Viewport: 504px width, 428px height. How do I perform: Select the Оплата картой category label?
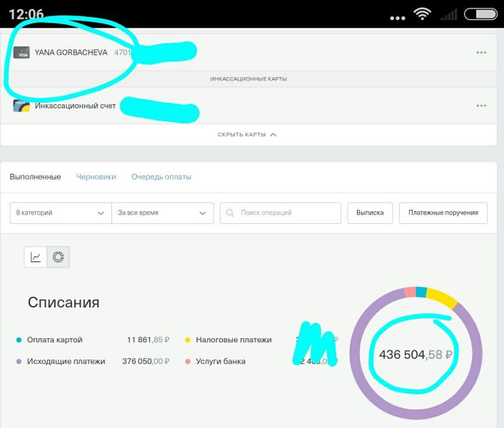[x=55, y=340]
